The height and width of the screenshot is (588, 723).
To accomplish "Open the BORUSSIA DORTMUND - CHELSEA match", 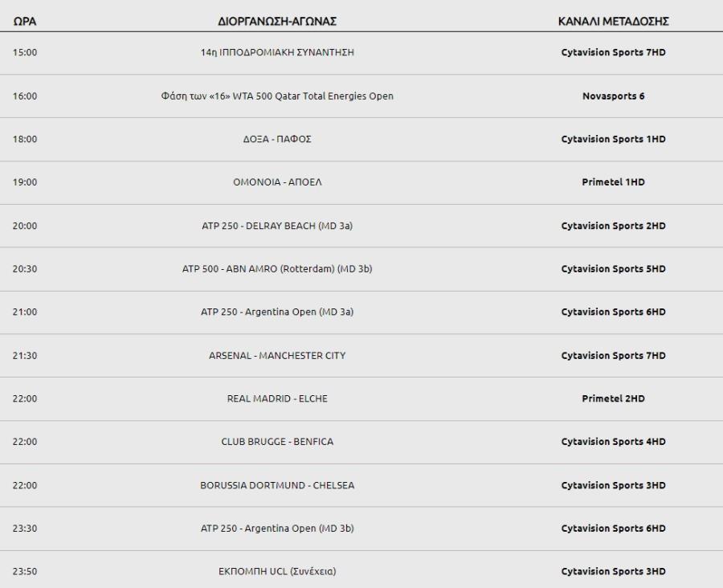I will (x=277, y=485).
